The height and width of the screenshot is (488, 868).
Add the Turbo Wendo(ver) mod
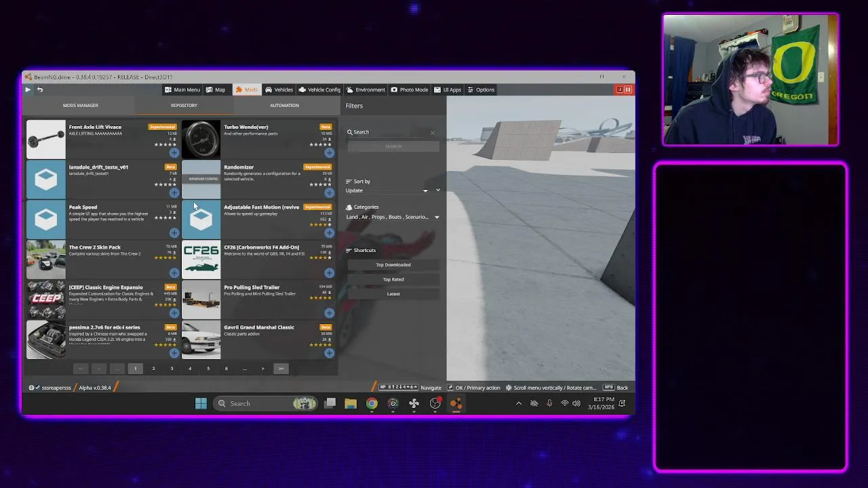click(329, 152)
